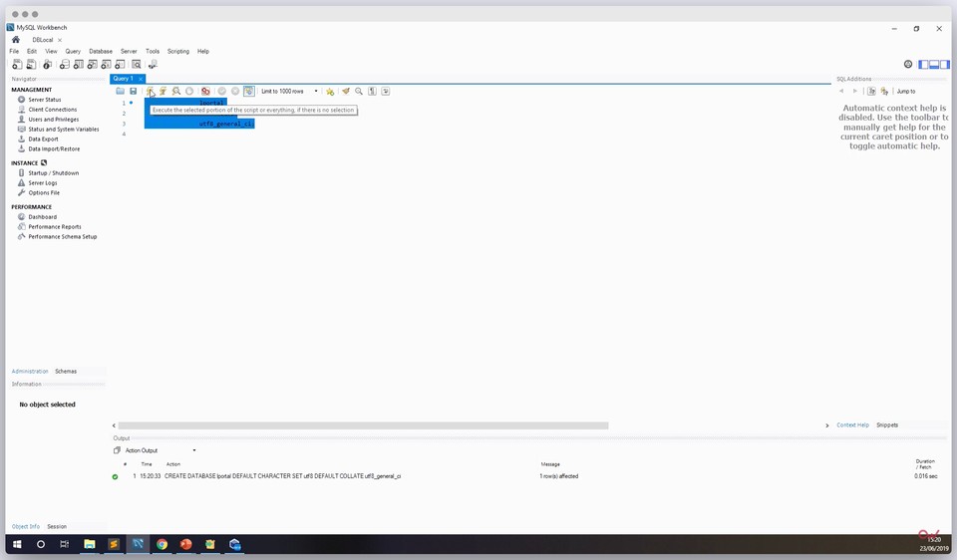Toggle the left sidebar panel visibility
The width and height of the screenshot is (957, 560).
coord(923,64)
